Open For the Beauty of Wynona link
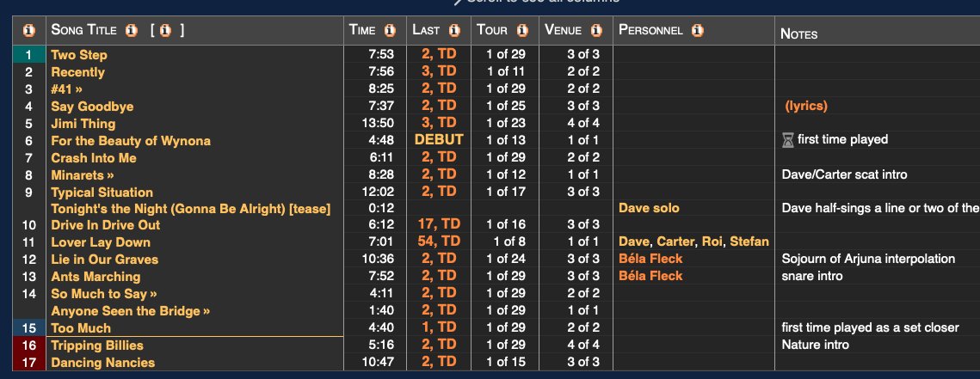Image resolution: width=980 pixels, height=379 pixels. point(131,141)
